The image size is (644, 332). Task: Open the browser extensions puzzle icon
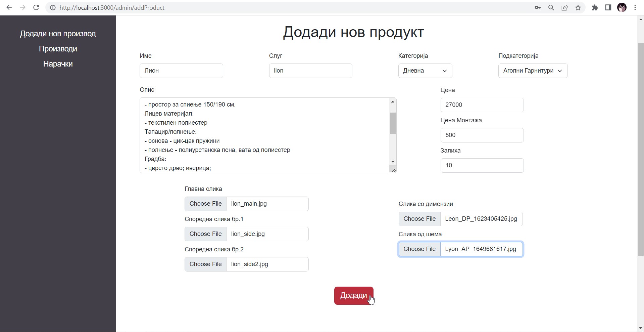coord(595,7)
